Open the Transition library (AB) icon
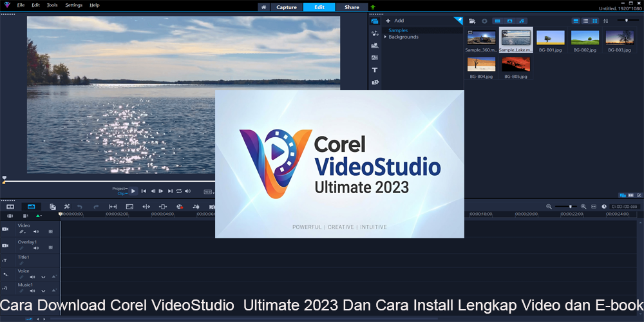 click(375, 58)
